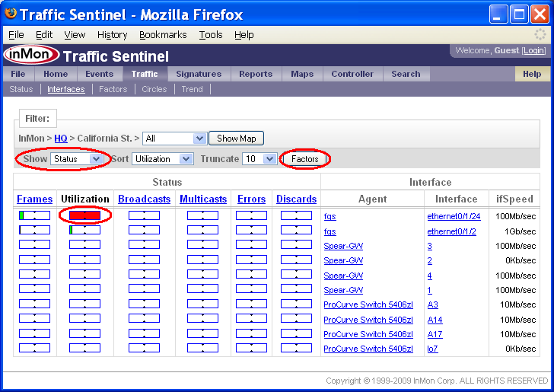Screen dimensions: 554x392
Task: Open the Traffic Sentinel File tab
Action: tap(18, 74)
